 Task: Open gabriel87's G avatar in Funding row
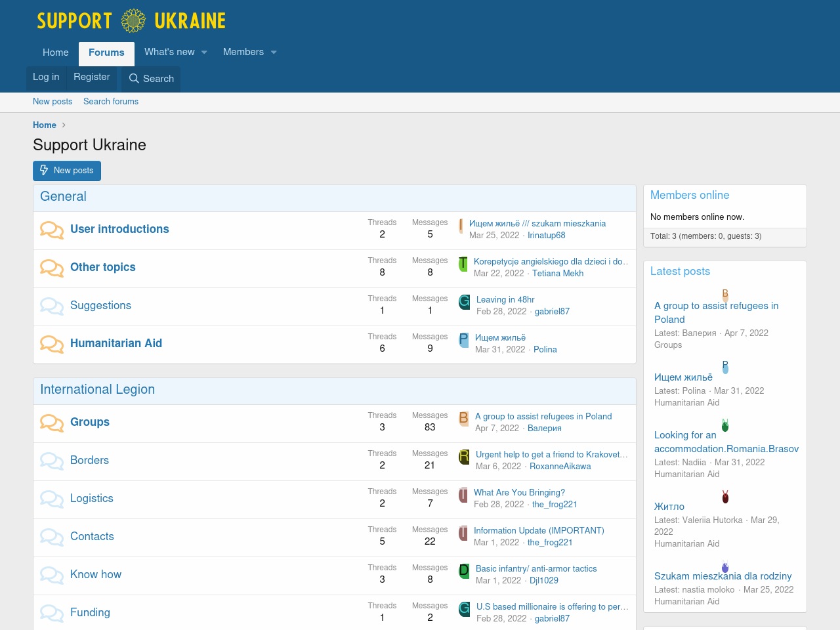(x=464, y=609)
